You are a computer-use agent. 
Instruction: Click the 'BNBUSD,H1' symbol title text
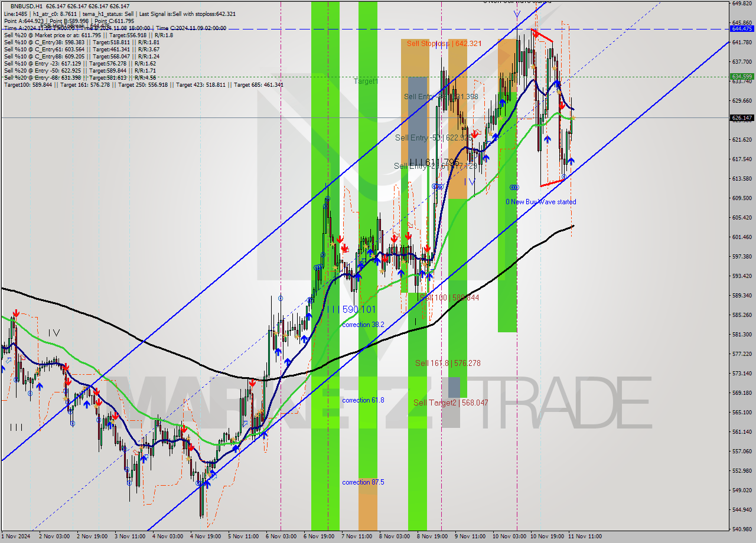click(x=27, y=6)
